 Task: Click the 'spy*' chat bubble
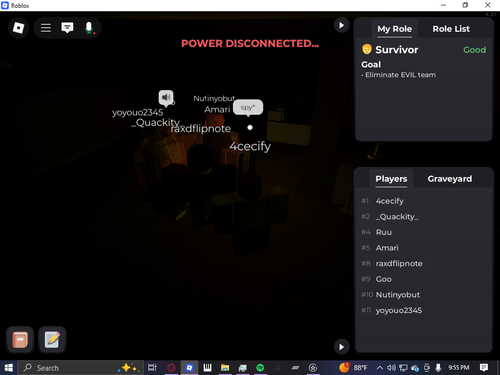click(248, 108)
